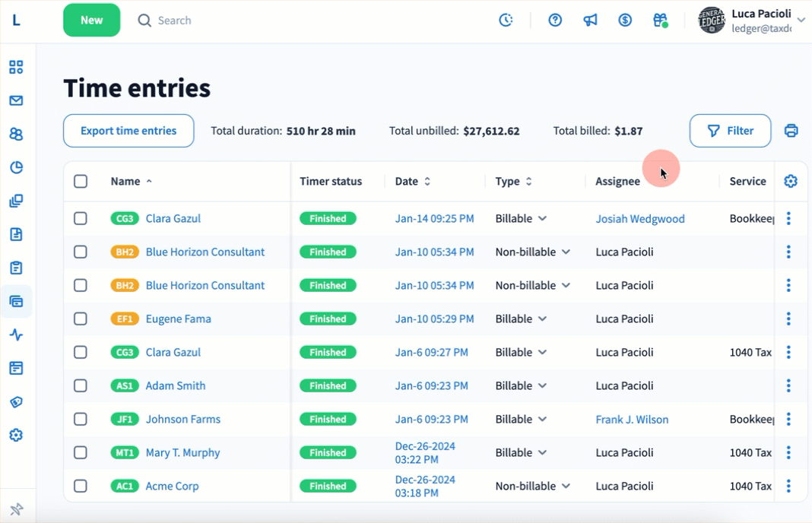This screenshot has height=523, width=812.
Task: Open table column settings gear icon
Action: pos(791,181)
